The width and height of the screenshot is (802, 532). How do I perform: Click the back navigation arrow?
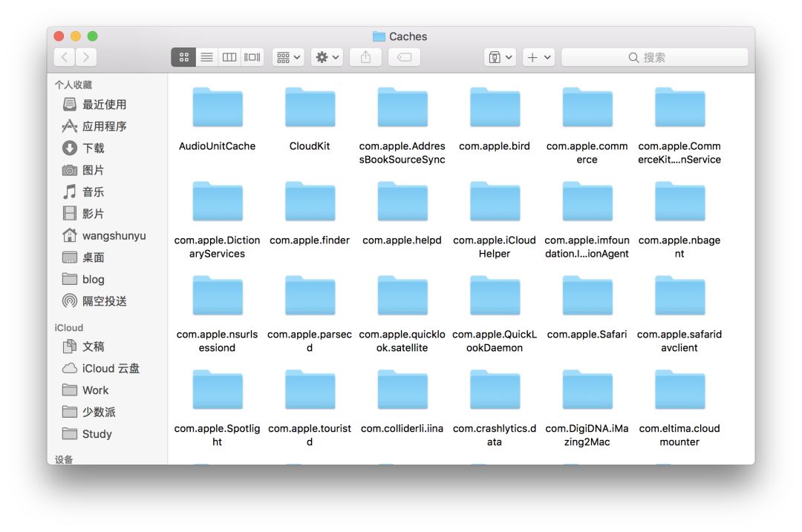click(65, 57)
